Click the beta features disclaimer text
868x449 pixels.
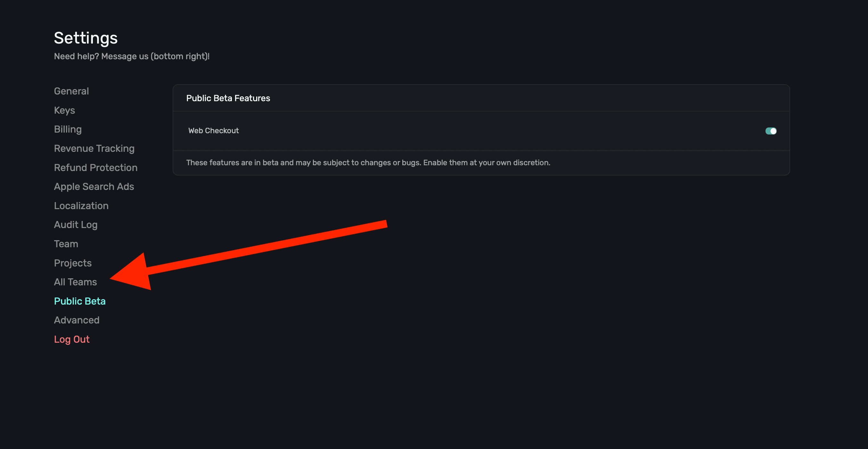[x=368, y=163]
